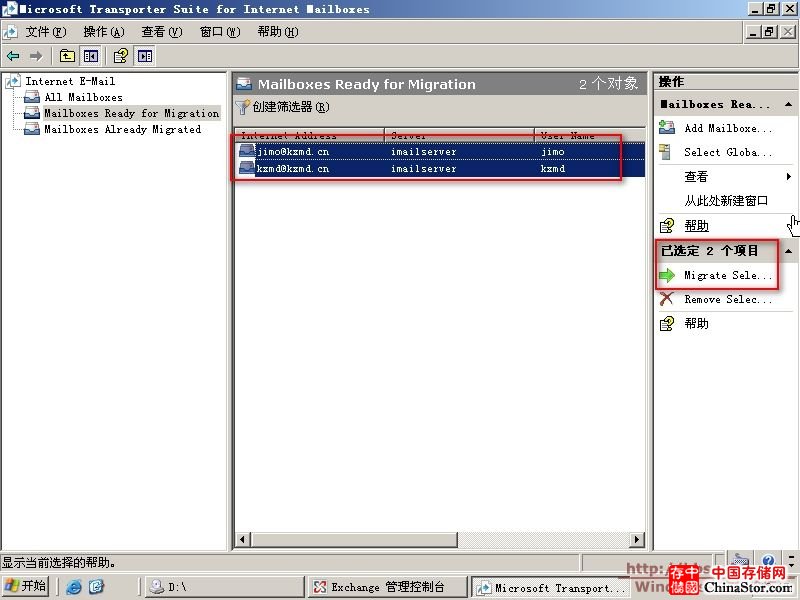Click the green Migrate Selected arrow icon
Viewport: 800px width, 600px height.
pyautogui.click(x=667, y=276)
